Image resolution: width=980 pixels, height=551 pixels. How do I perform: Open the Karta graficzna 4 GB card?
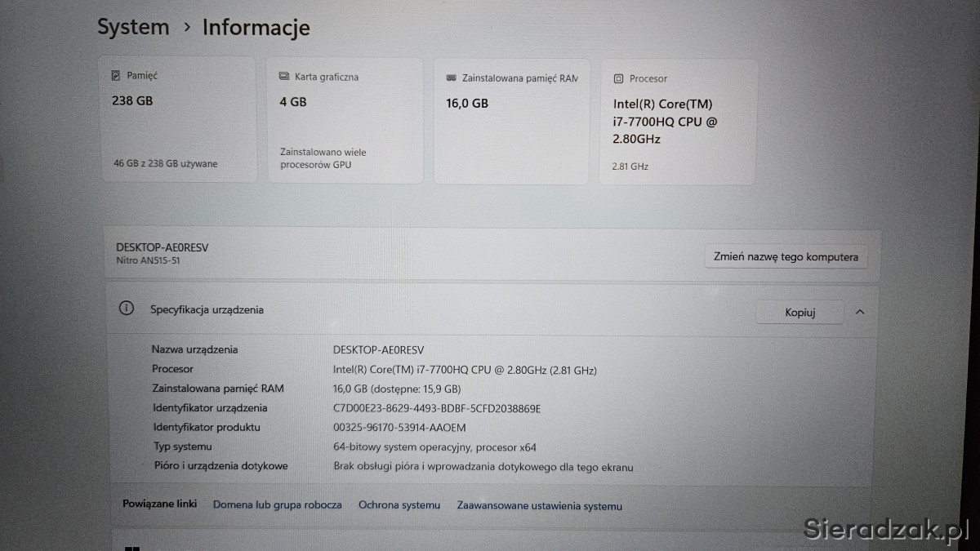[x=345, y=120]
